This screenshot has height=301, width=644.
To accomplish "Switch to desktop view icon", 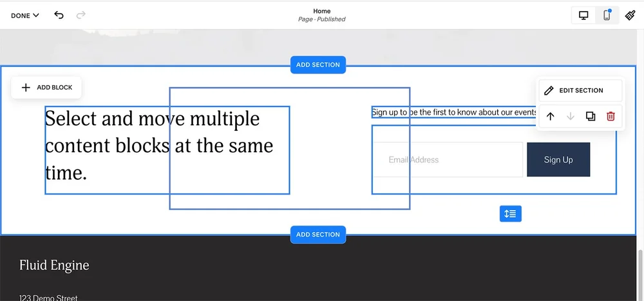I will coord(583,15).
